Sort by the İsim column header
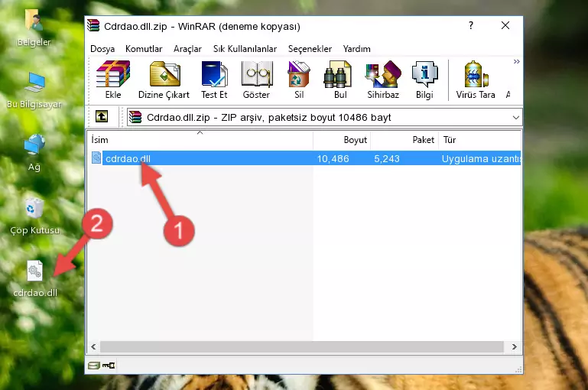The height and width of the screenshot is (390, 588). click(200, 140)
